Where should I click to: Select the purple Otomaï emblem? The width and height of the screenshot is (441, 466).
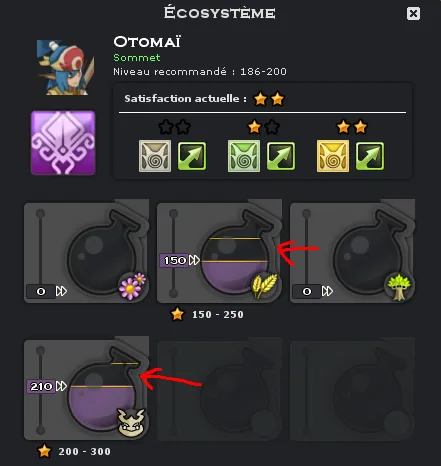tap(63, 143)
